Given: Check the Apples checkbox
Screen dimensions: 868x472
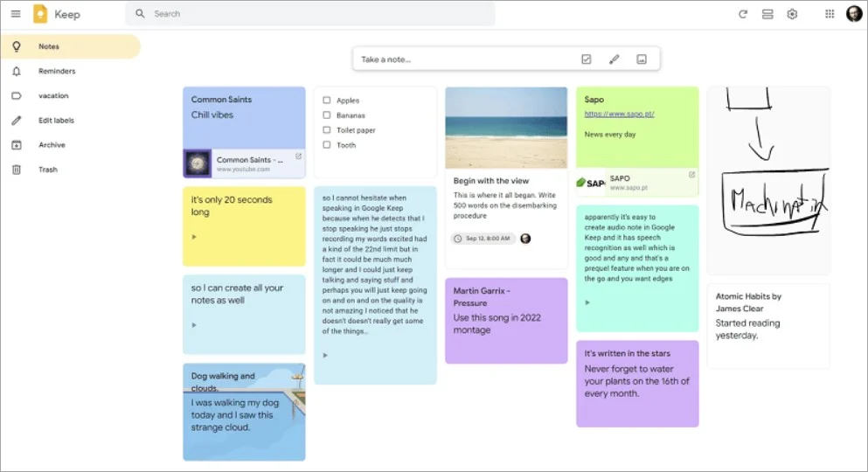Looking at the screenshot, I should pyautogui.click(x=327, y=101).
